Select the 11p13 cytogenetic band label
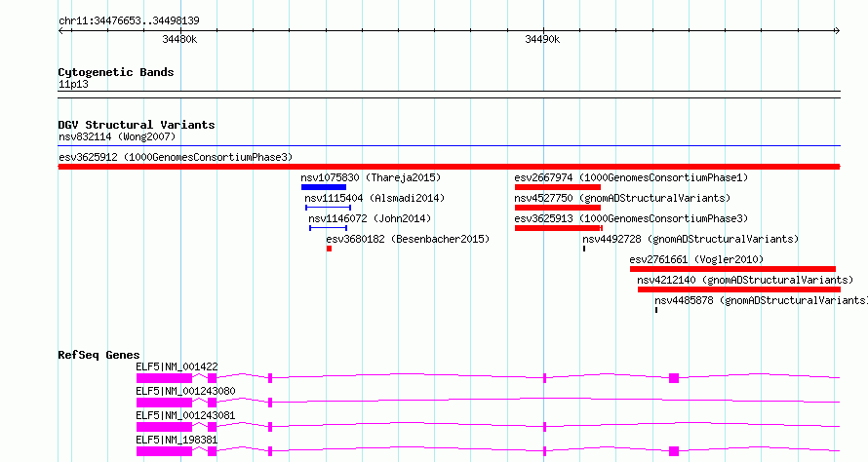The height and width of the screenshot is (462, 868). click(73, 85)
